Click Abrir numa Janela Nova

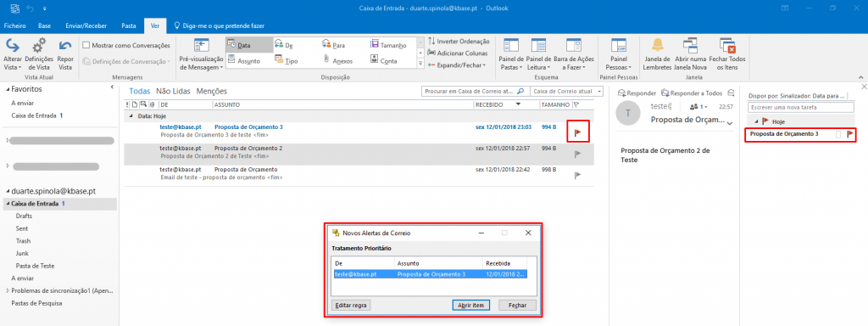690,53
